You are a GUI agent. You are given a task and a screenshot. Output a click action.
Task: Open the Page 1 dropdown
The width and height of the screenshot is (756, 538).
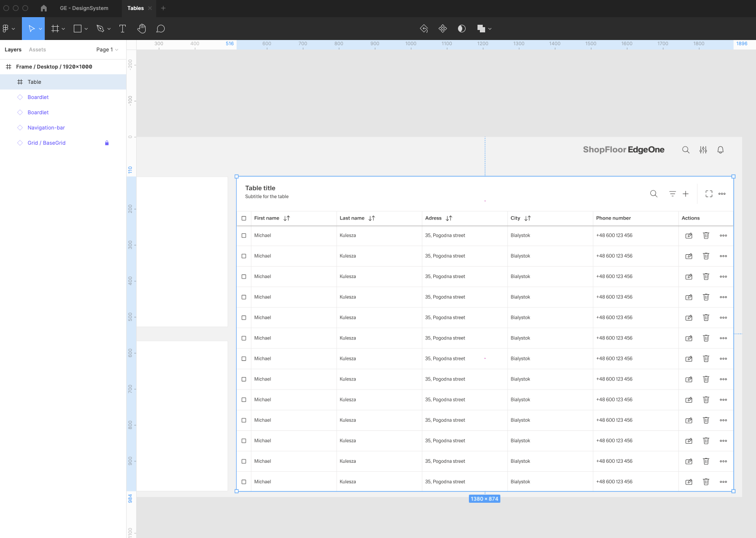107,50
